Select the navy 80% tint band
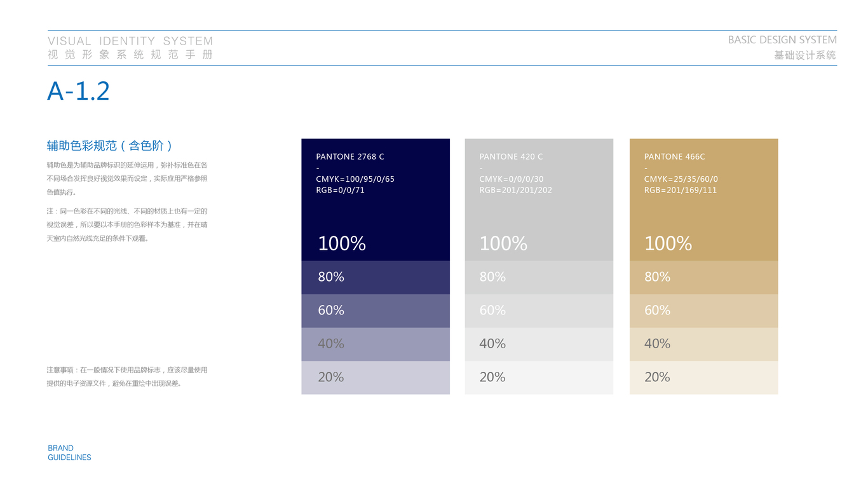The width and height of the screenshot is (868, 488). click(376, 277)
